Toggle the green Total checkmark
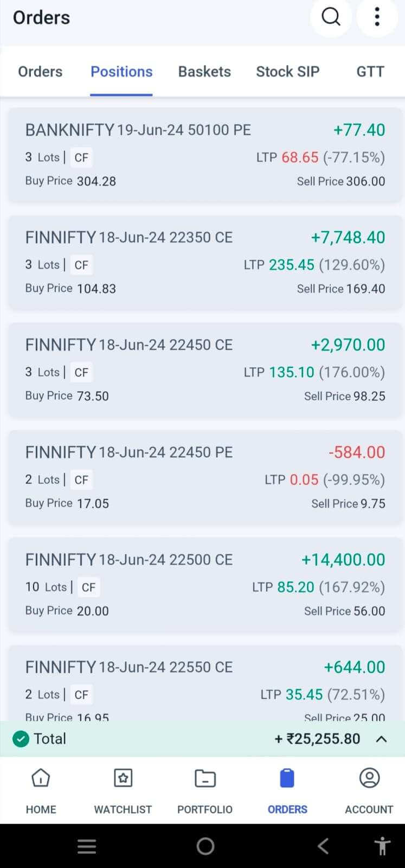 21,739
